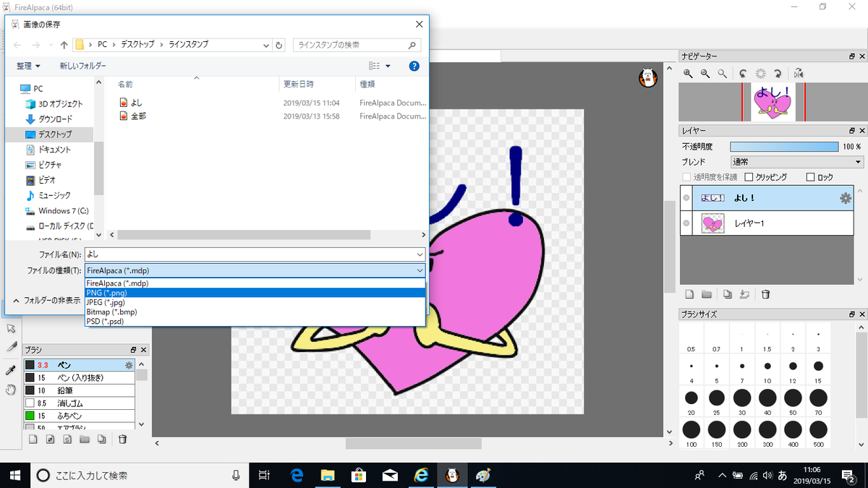The image size is (868, 488).
Task: Click black color swatch of 鉛筆 brush
Action: (30, 390)
